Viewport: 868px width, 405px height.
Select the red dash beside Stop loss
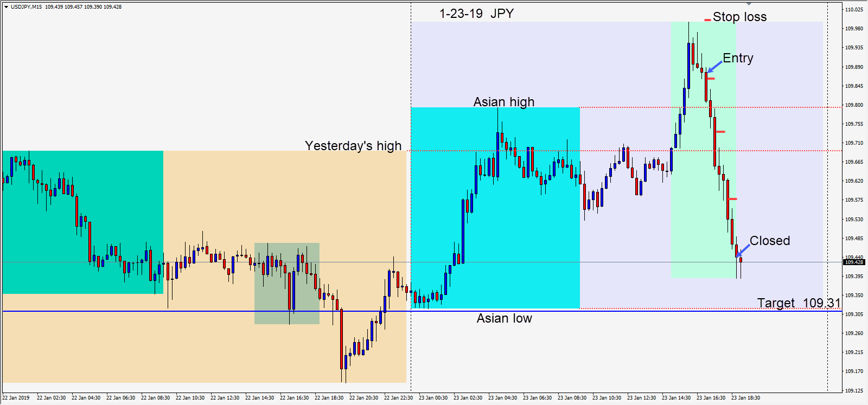coord(707,20)
